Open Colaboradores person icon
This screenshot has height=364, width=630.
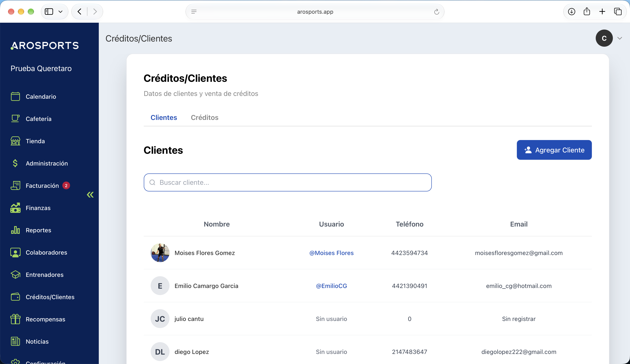coord(15,252)
